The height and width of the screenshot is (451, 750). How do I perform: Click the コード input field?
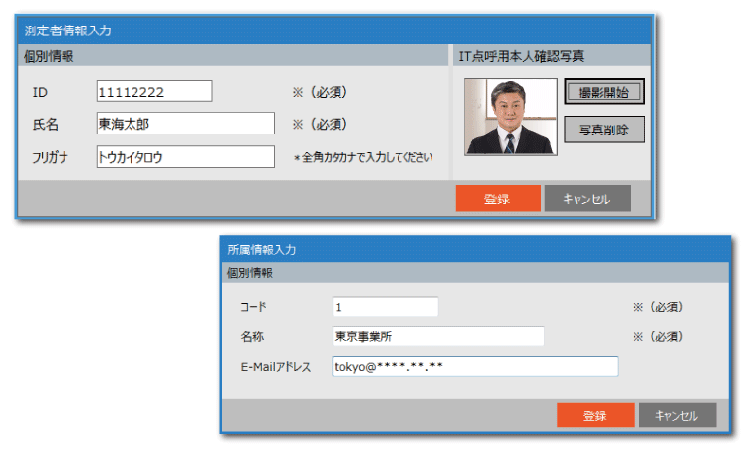point(385,307)
